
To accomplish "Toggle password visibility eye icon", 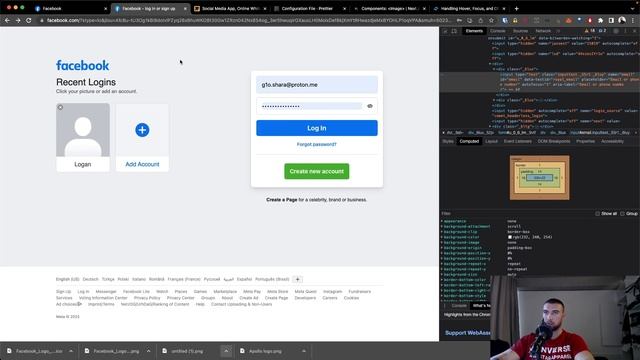I will tap(370, 106).
